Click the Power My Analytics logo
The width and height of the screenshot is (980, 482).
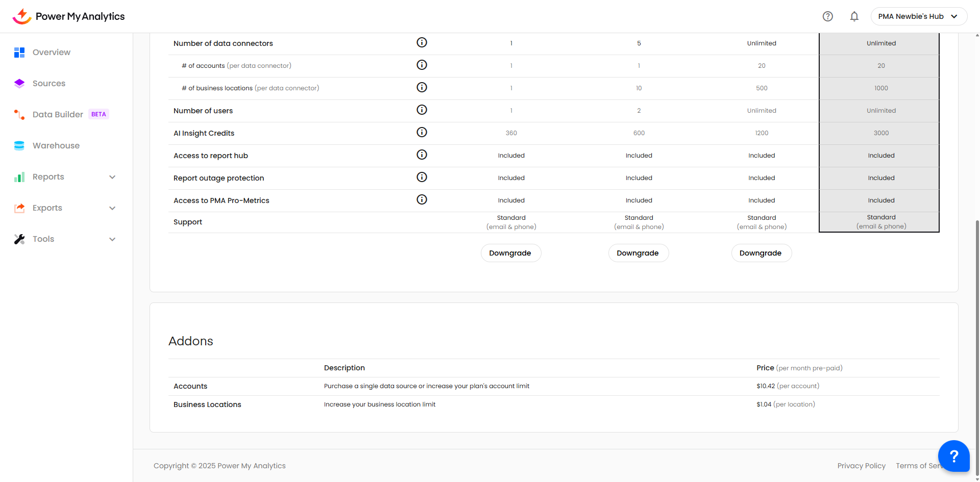point(68,16)
